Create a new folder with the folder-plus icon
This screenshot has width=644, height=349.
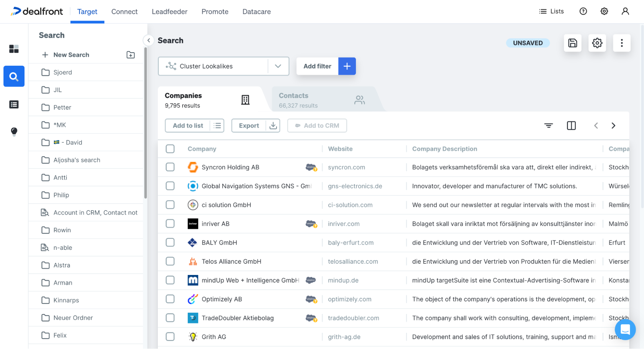130,55
